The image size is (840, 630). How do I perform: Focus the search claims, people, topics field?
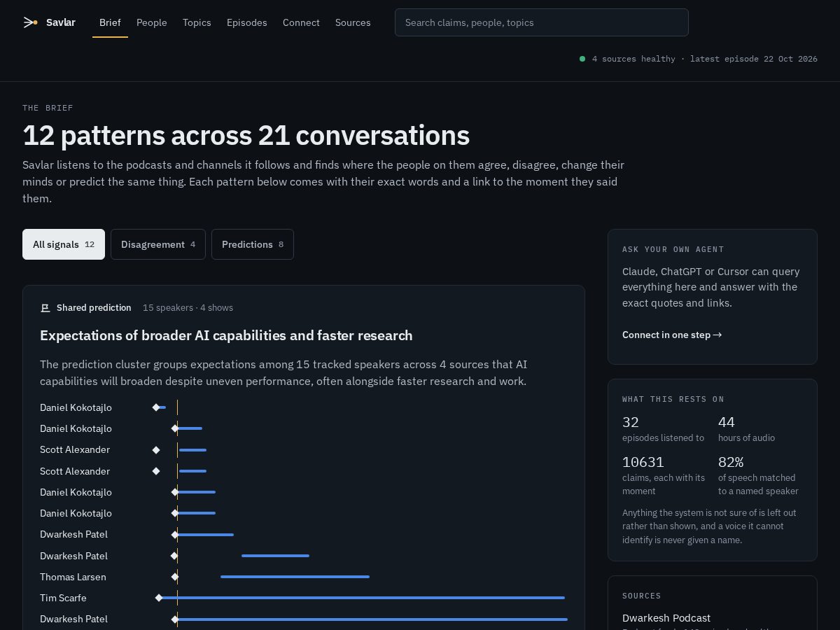pyautogui.click(x=542, y=22)
